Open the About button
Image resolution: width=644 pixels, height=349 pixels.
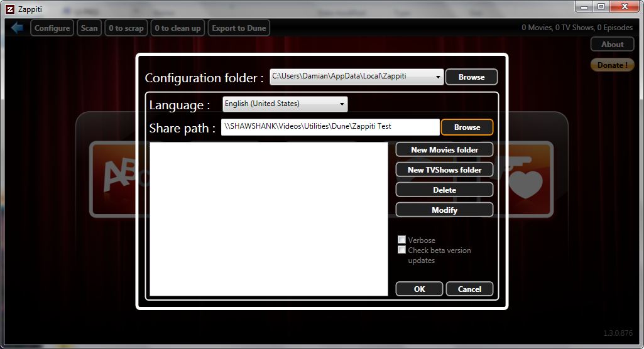tap(613, 45)
